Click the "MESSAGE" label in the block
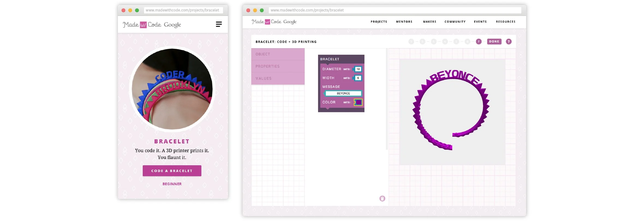 [331, 87]
